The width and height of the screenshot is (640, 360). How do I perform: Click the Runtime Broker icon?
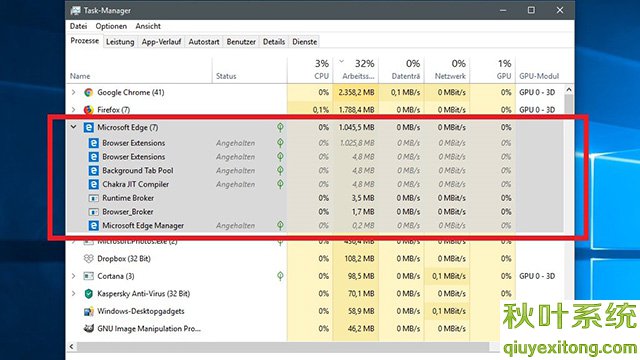click(x=94, y=198)
